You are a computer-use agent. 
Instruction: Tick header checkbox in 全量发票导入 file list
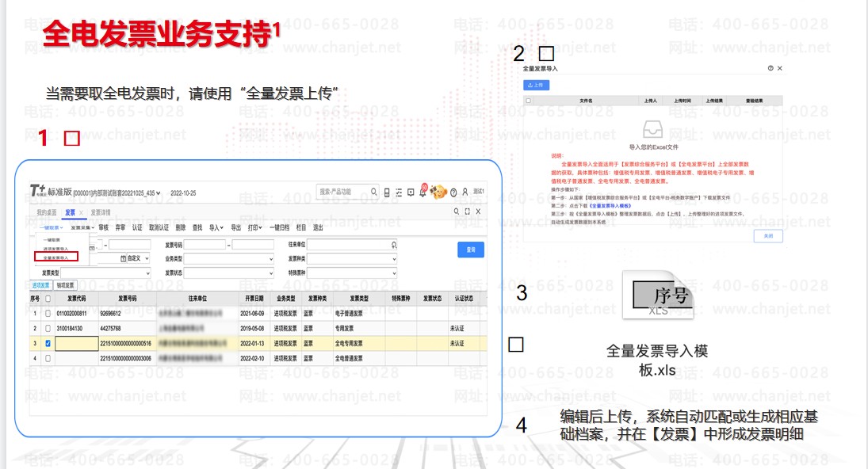coord(528,101)
